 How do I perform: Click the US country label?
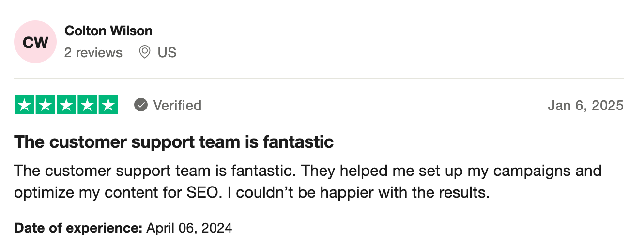point(167,52)
